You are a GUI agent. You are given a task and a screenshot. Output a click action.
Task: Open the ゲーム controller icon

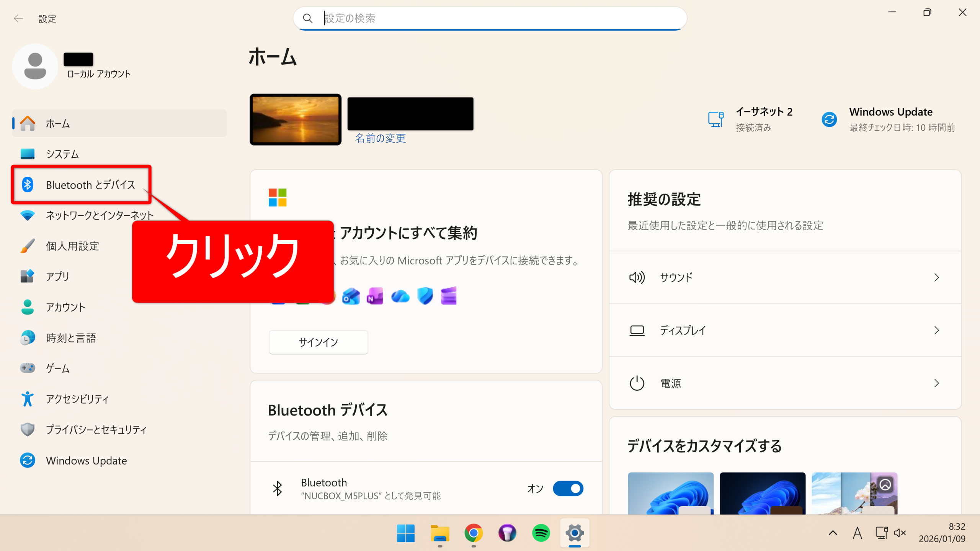(x=27, y=368)
